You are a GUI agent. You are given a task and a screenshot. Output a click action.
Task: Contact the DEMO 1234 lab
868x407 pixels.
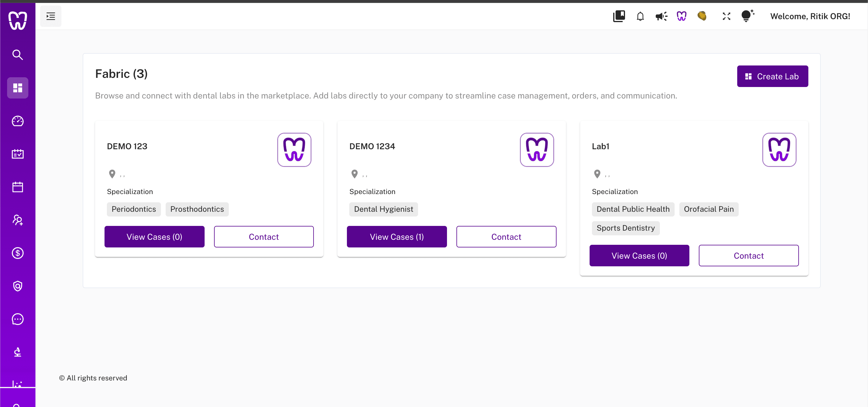click(x=506, y=237)
